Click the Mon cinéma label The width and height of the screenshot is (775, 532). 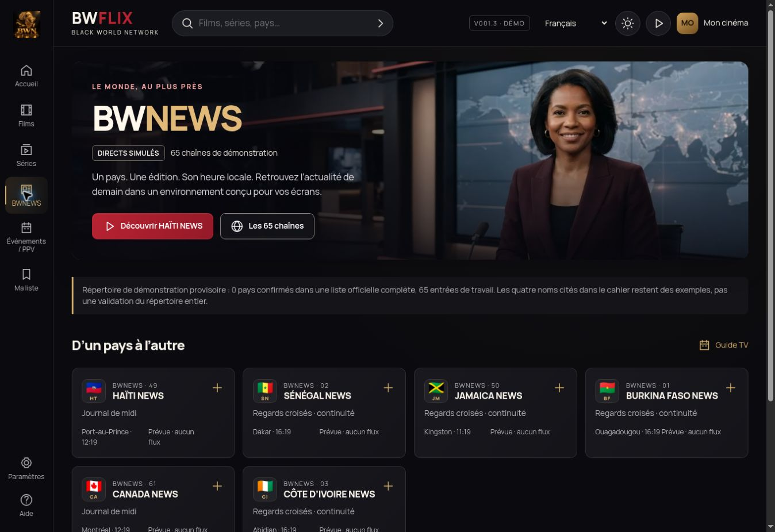726,23
